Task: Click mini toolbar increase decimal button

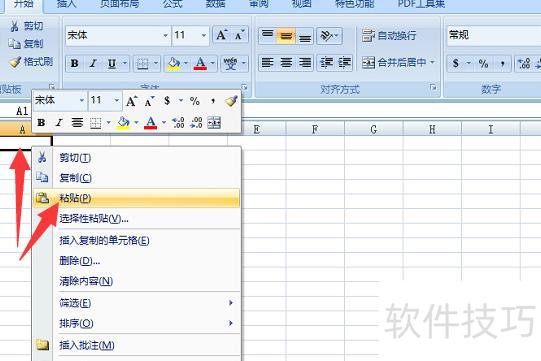Action: [178, 123]
